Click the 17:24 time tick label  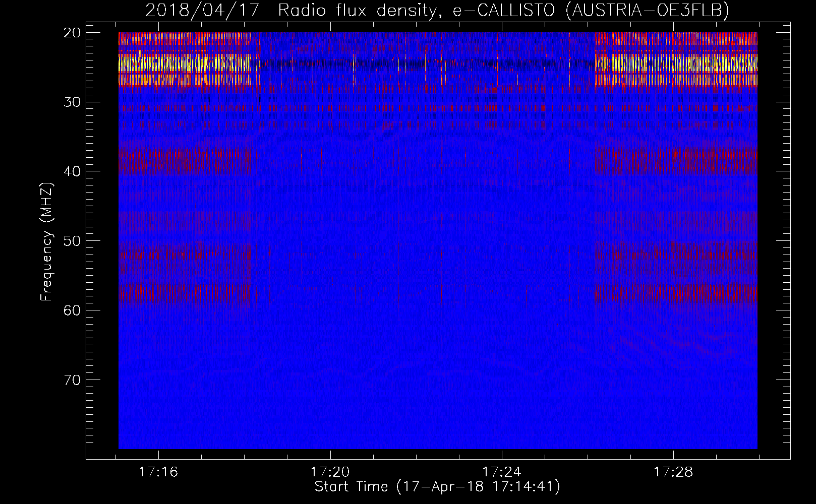click(x=502, y=472)
